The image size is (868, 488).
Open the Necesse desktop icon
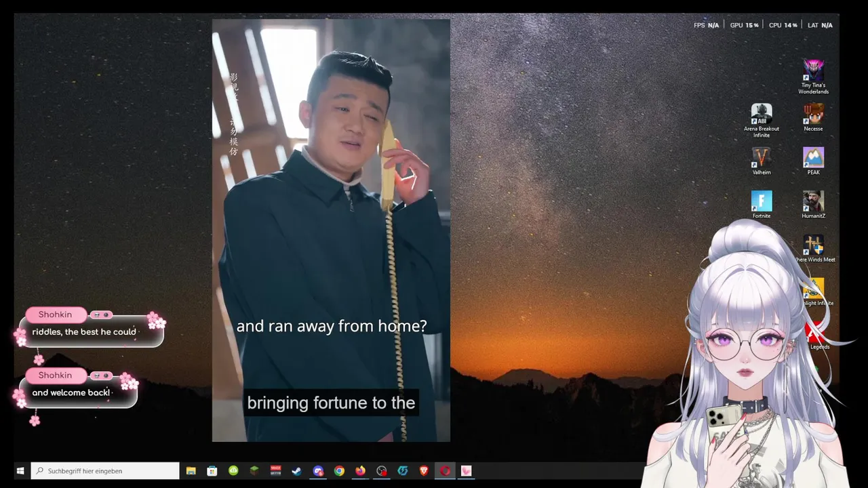(x=813, y=117)
